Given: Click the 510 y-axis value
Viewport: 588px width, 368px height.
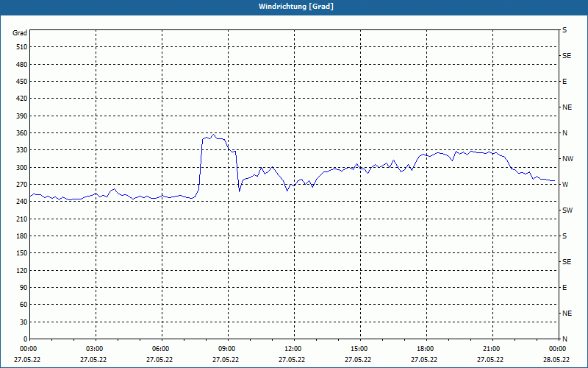Looking at the screenshot, I should pyautogui.click(x=21, y=47).
